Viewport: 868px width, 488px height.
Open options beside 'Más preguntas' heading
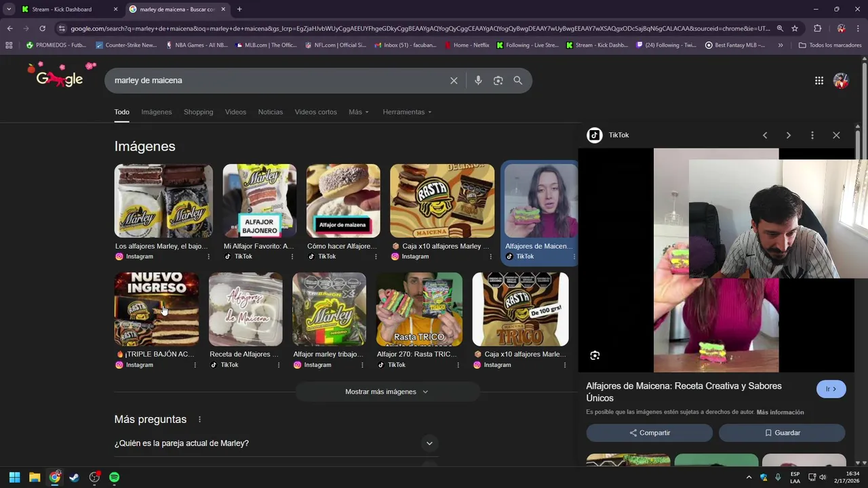(x=199, y=420)
